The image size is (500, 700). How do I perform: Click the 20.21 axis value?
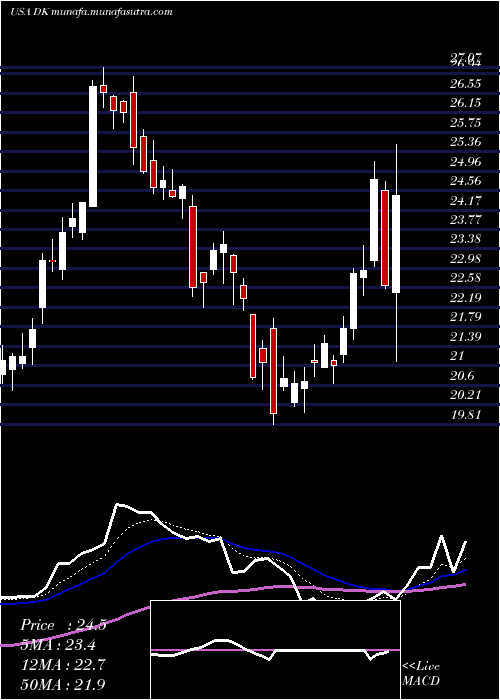[465, 395]
